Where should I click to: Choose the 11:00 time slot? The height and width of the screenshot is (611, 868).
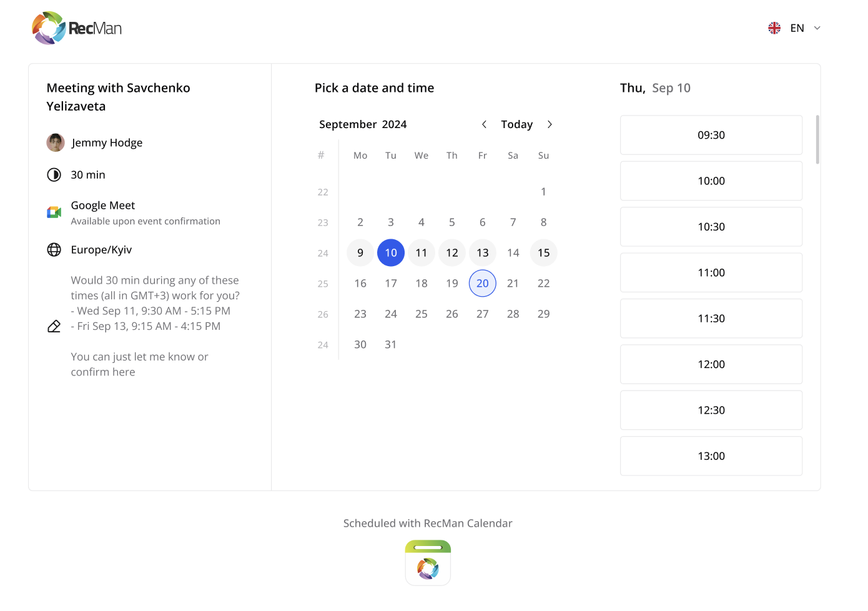(x=711, y=272)
